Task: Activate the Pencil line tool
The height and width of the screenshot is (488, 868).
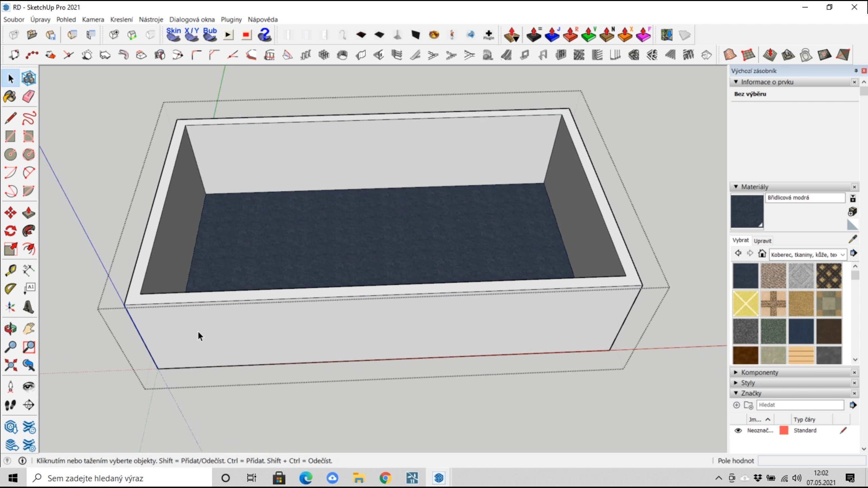Action: [10, 118]
